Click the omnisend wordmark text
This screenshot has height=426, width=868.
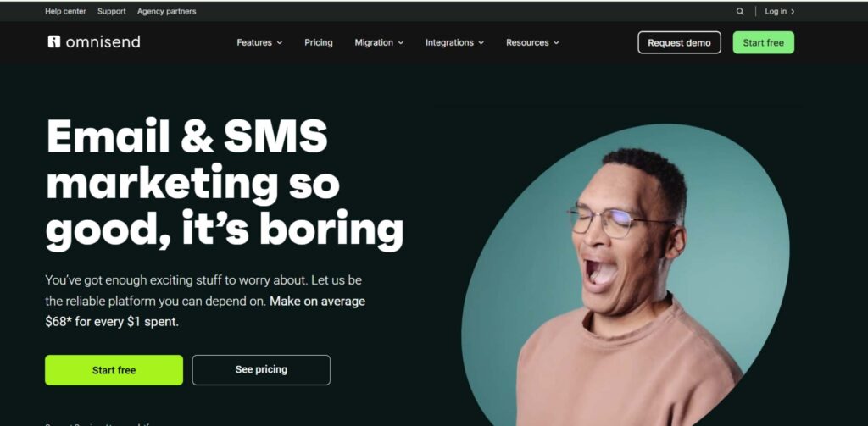[x=103, y=42]
